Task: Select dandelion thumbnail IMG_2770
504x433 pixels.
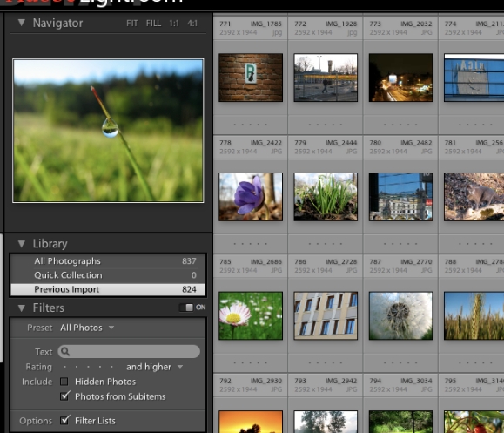Action: point(400,315)
